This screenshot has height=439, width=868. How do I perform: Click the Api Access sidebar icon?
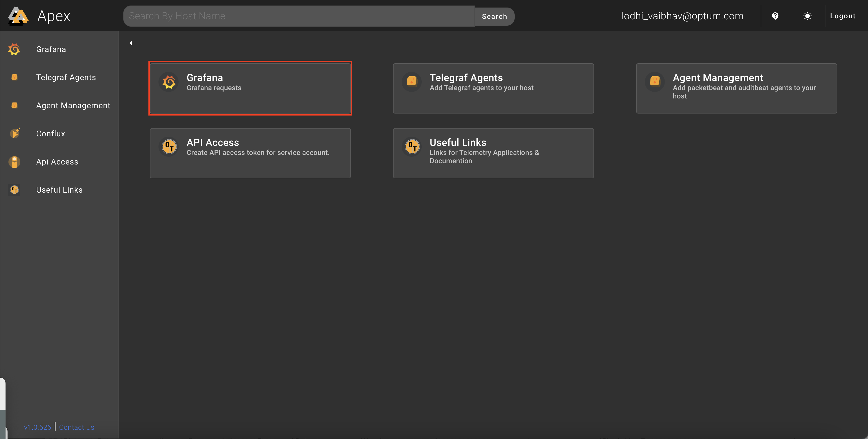(14, 162)
